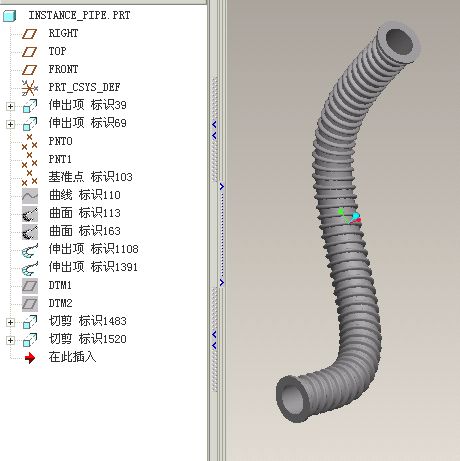Click the coordinate system triad on the pipe

click(x=350, y=216)
